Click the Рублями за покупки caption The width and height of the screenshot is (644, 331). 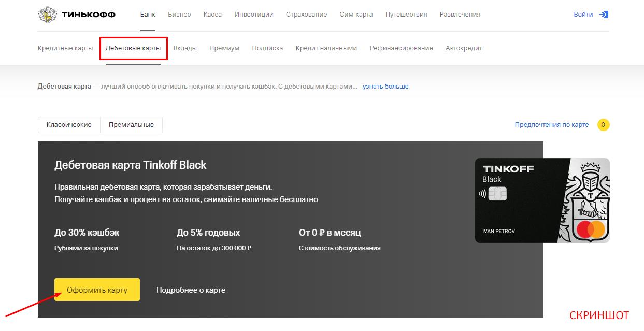click(x=86, y=248)
